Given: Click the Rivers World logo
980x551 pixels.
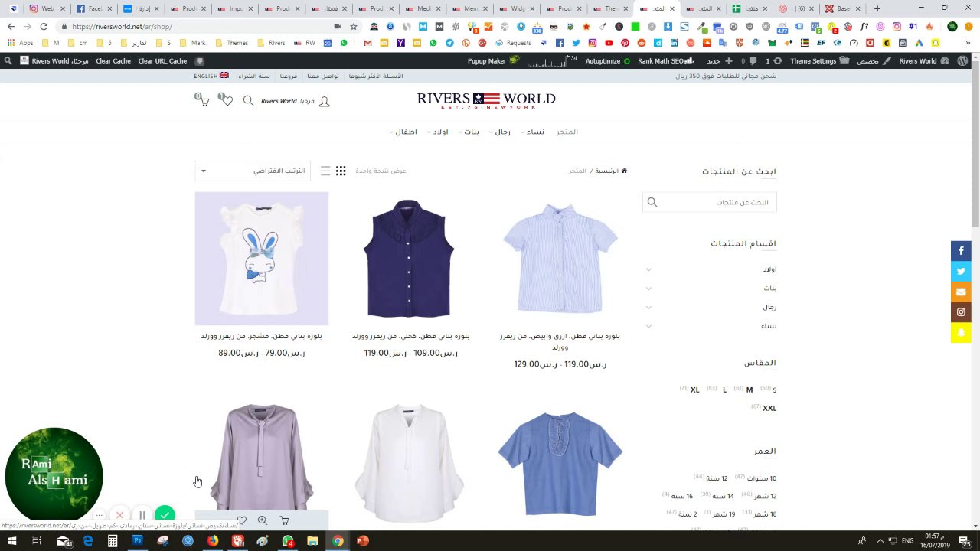Looking at the screenshot, I should click(x=486, y=100).
